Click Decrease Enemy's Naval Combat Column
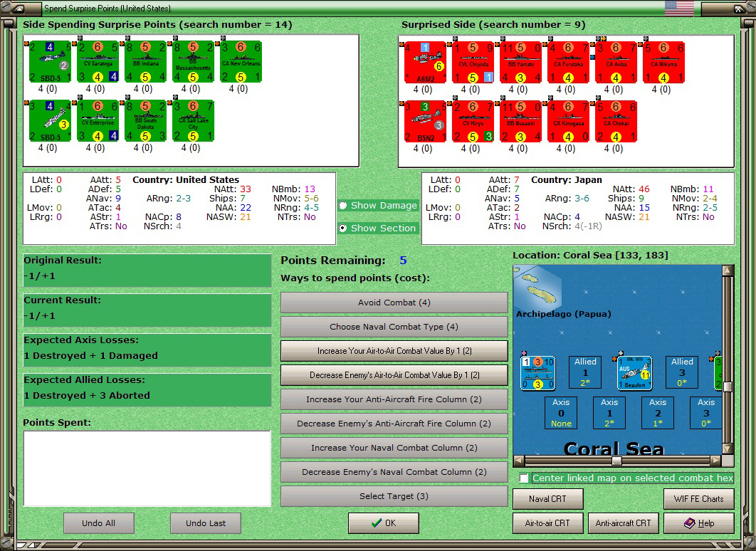The height and width of the screenshot is (551, 756). point(394,472)
